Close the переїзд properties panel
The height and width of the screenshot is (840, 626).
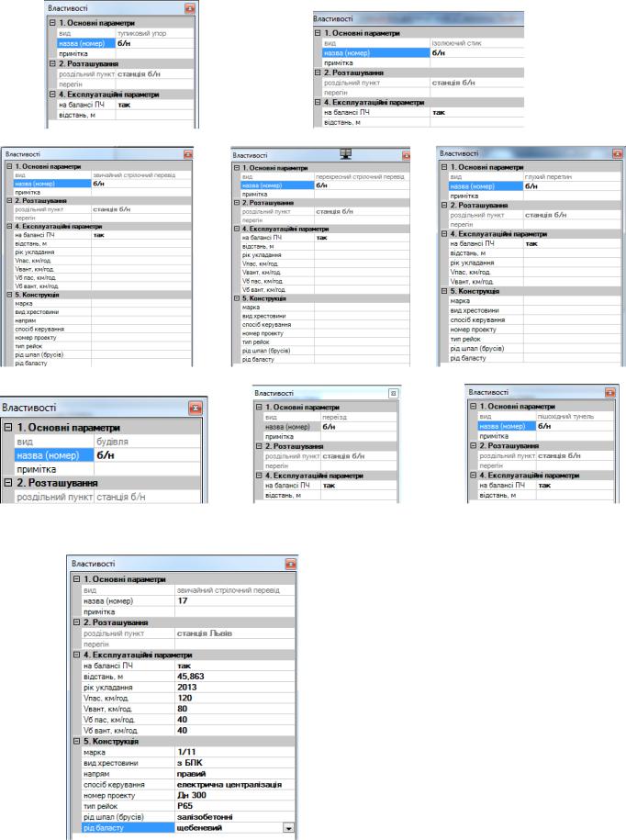point(393,393)
